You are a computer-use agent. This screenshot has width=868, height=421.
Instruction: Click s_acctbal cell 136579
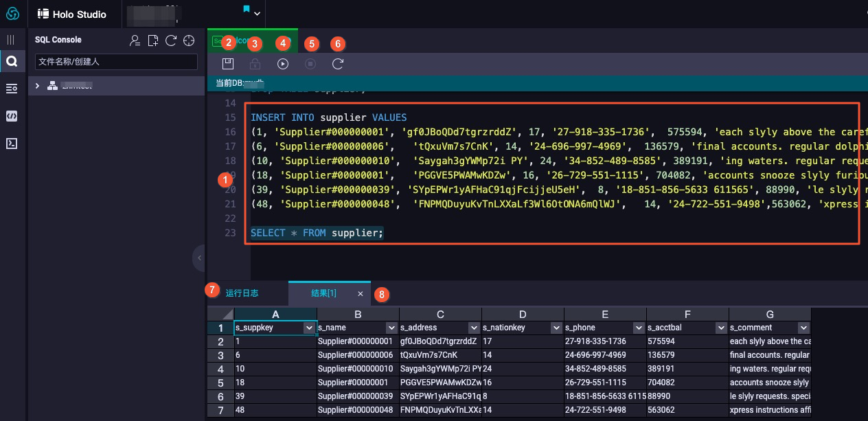pos(687,355)
